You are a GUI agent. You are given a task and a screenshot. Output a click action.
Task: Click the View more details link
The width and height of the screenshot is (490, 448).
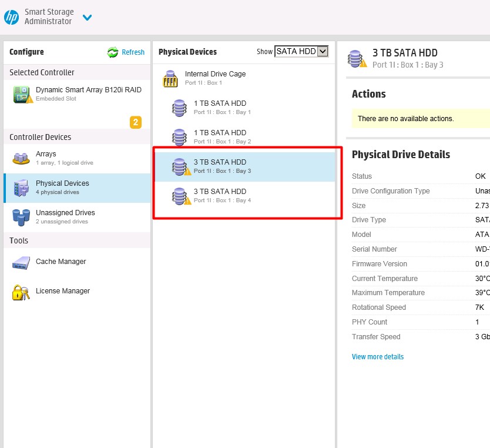coord(378,357)
